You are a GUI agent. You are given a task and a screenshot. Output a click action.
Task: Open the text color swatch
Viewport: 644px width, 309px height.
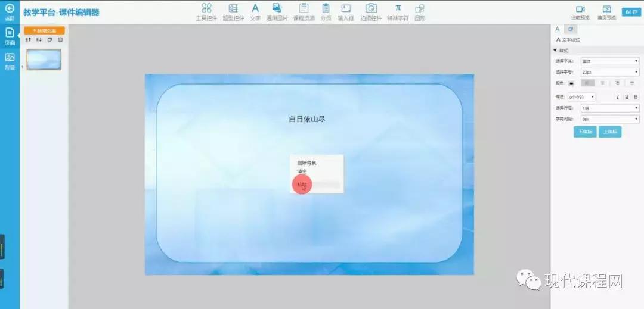(x=571, y=83)
